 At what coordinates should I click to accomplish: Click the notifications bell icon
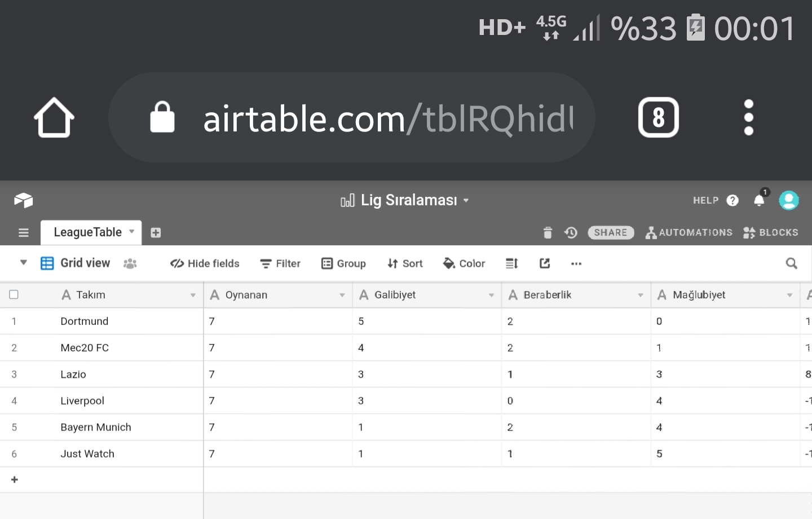pos(759,200)
